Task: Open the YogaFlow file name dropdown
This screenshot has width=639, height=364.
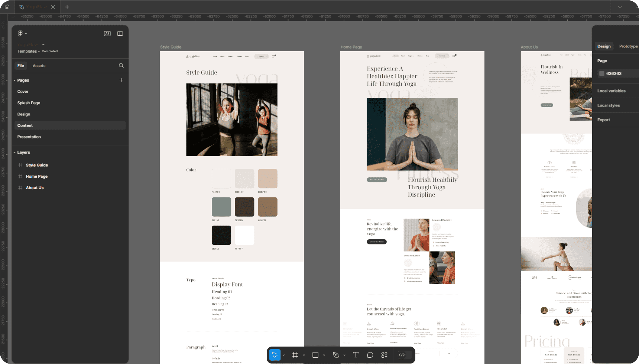Action: [43, 44]
